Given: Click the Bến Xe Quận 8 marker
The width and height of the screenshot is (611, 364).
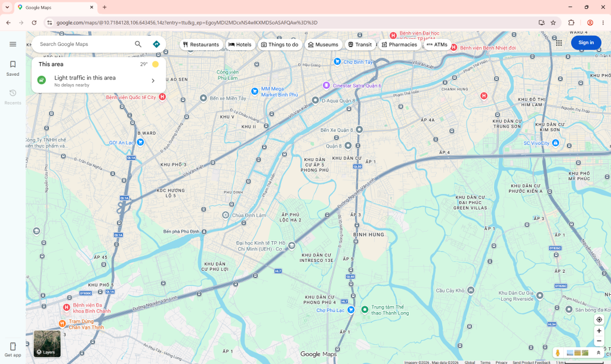Looking at the screenshot, I should coord(359,129).
